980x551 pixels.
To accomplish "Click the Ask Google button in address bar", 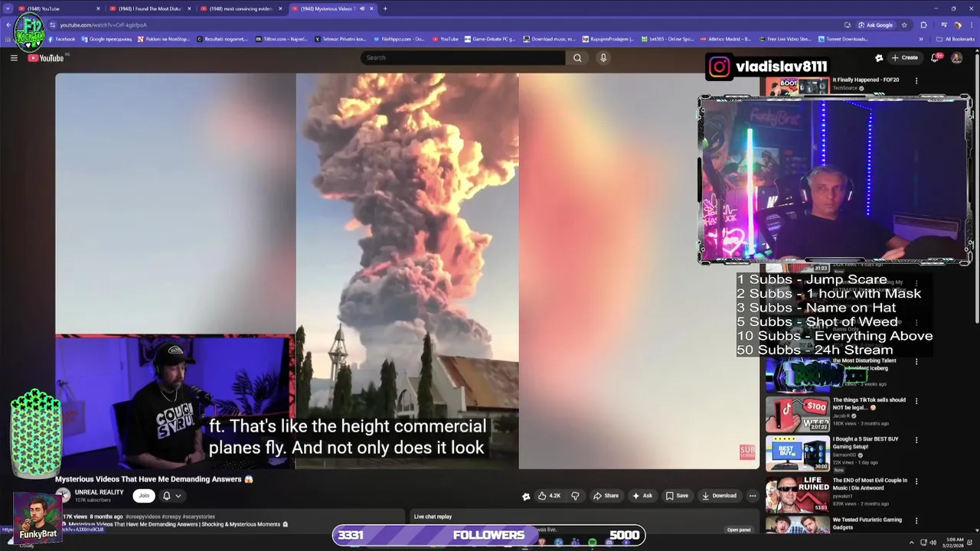I will pyautogui.click(x=875, y=24).
